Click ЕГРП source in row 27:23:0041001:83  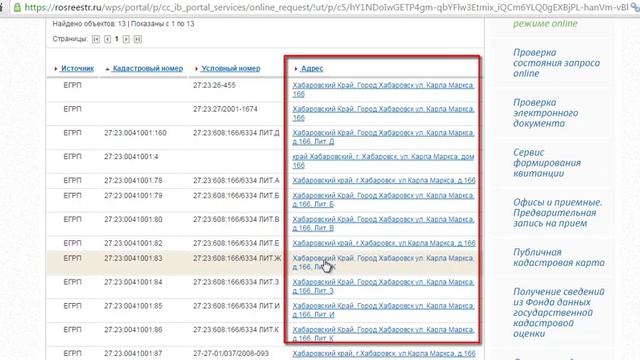tap(72, 258)
